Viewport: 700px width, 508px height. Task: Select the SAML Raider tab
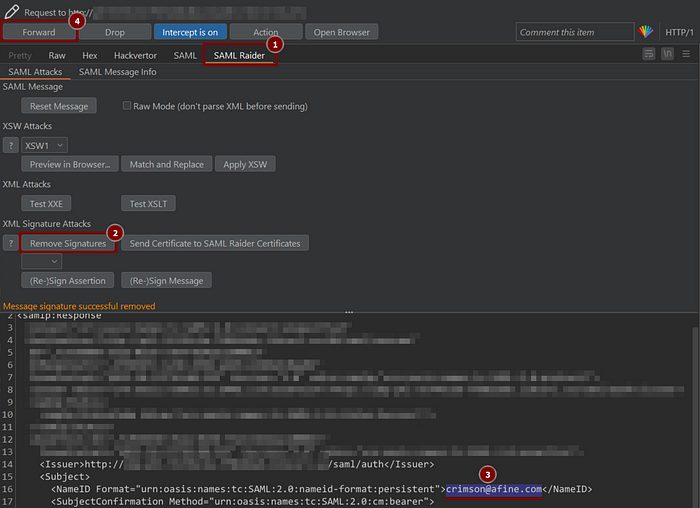(x=239, y=55)
